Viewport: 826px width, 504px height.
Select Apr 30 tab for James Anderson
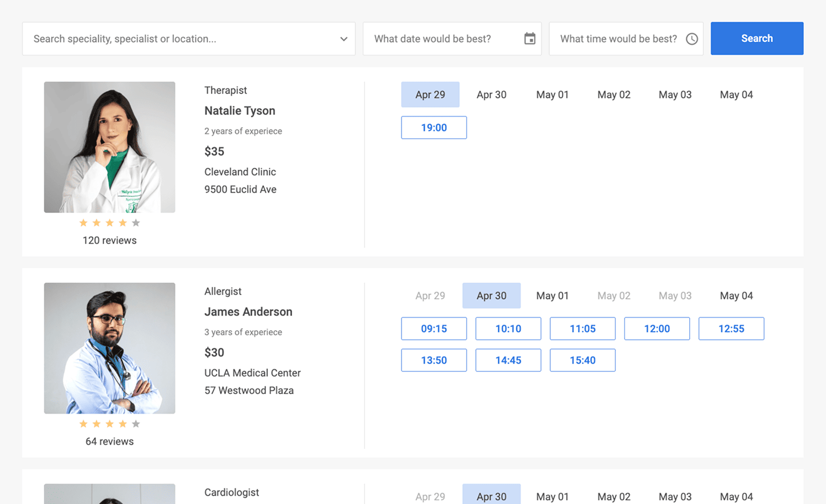491,296
